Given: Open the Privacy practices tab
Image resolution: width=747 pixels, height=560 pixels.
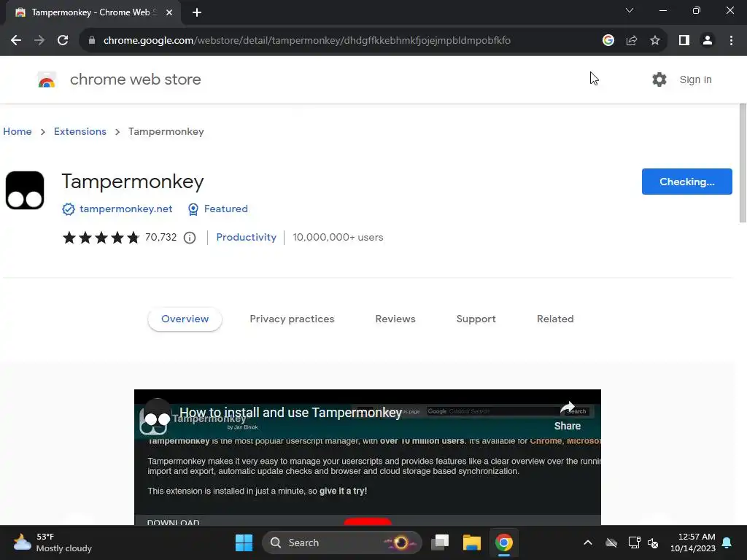Looking at the screenshot, I should pos(292,319).
